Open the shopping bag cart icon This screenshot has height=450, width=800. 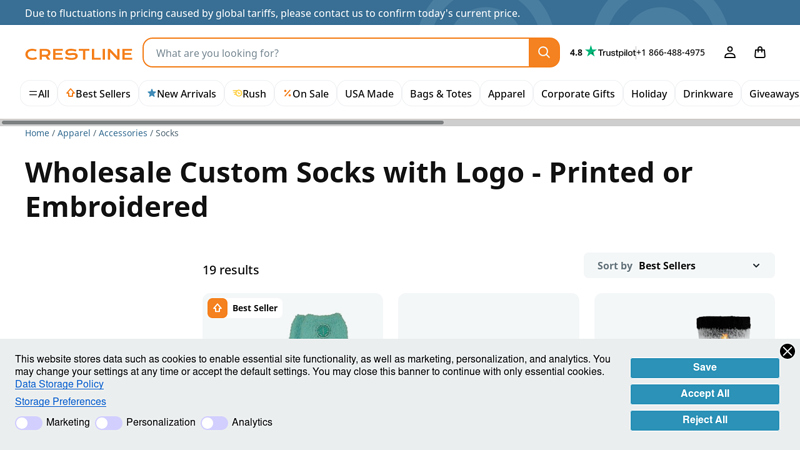pyautogui.click(x=760, y=53)
